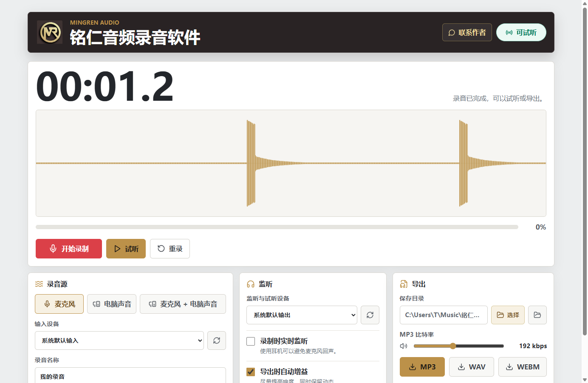Play the recording with 试听
The height and width of the screenshot is (383, 588).
(x=126, y=249)
